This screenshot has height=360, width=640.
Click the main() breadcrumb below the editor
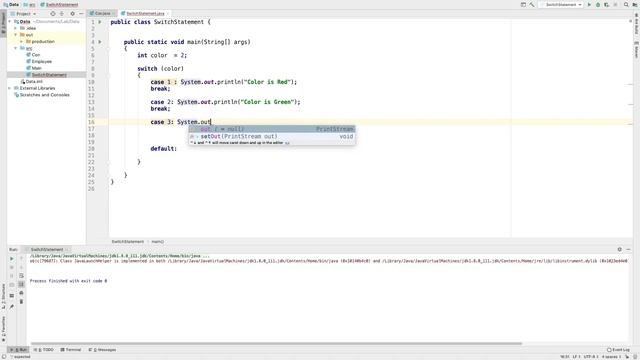pos(158,242)
